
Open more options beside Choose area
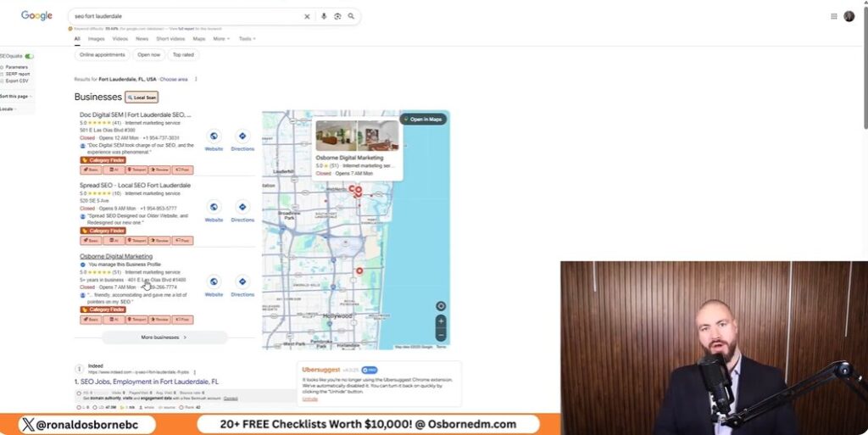click(x=196, y=79)
